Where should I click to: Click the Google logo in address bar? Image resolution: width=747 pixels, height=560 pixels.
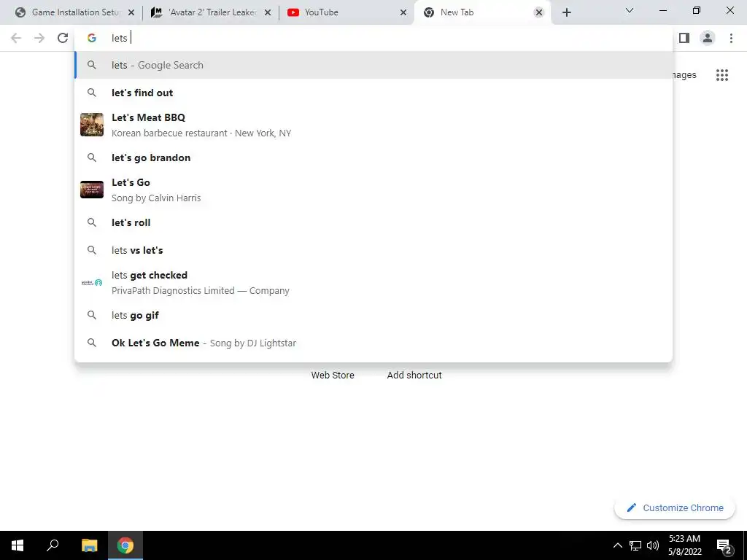91,38
